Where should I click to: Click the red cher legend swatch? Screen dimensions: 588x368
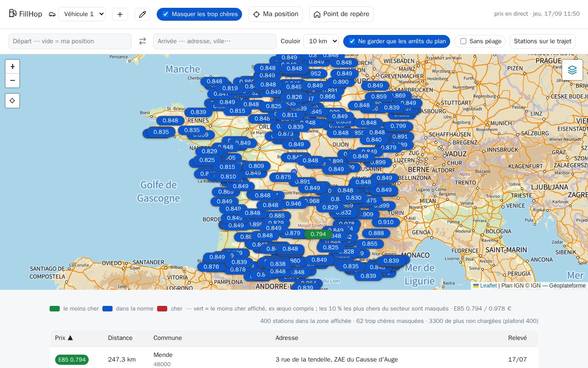[162, 309]
